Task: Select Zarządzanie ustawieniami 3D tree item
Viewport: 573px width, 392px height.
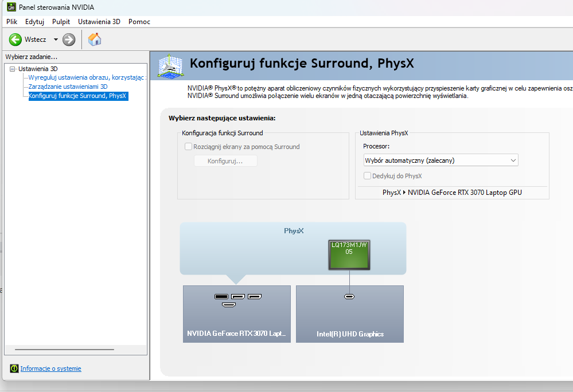Action: click(x=68, y=87)
